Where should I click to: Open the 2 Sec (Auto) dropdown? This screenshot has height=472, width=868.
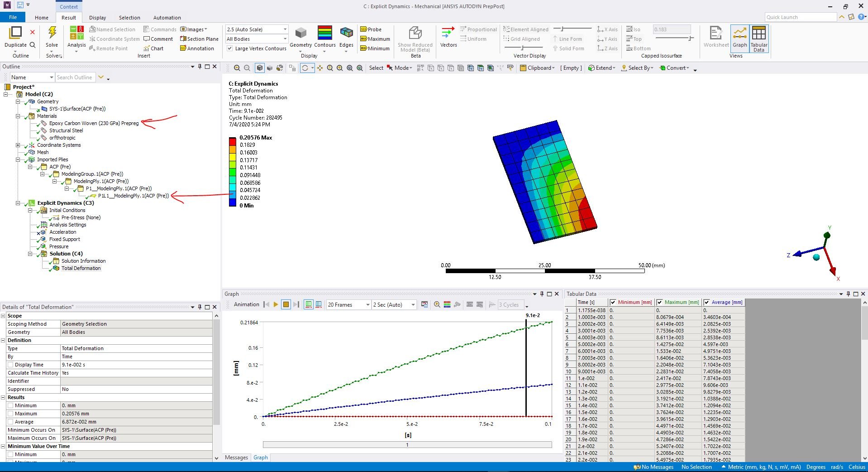pyautogui.click(x=394, y=305)
